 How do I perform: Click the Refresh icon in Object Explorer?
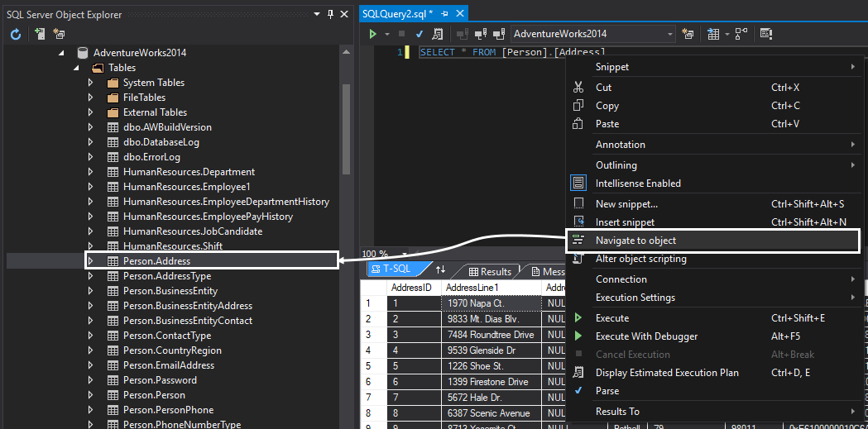(15, 34)
